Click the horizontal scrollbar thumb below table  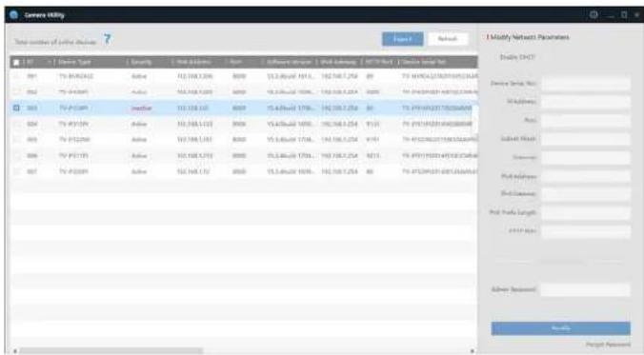[111, 351]
